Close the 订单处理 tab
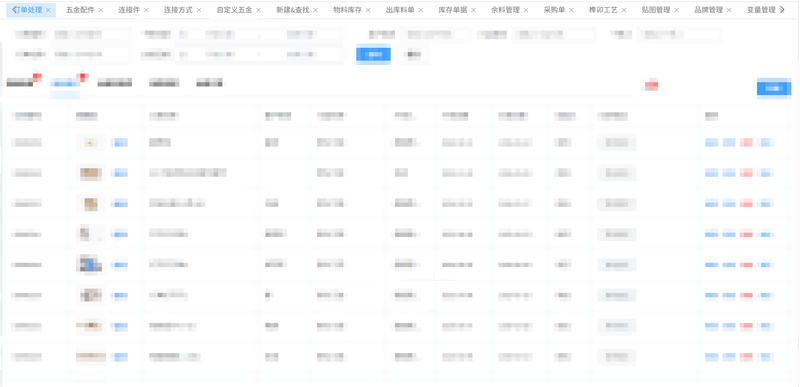The image size is (800, 387). click(48, 10)
